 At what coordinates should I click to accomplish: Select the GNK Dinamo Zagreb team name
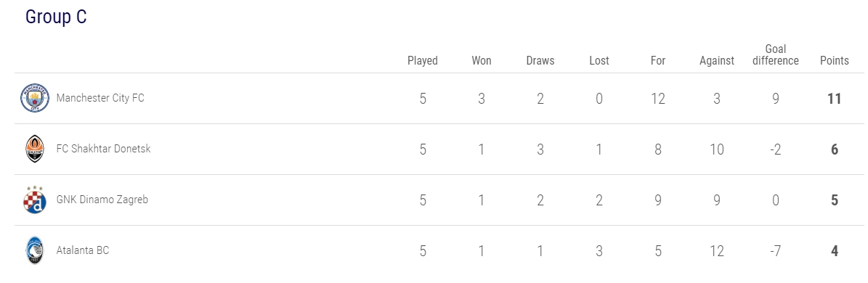tap(102, 200)
